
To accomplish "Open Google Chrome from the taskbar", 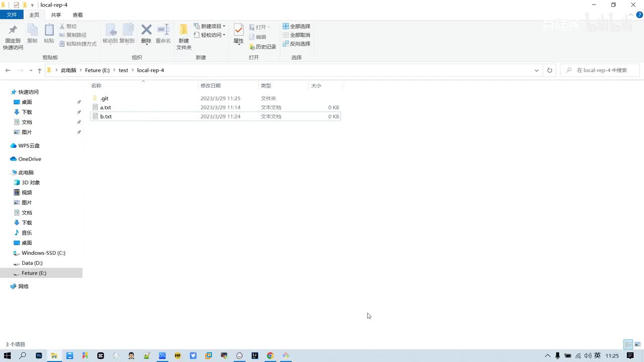I will pyautogui.click(x=270, y=355).
